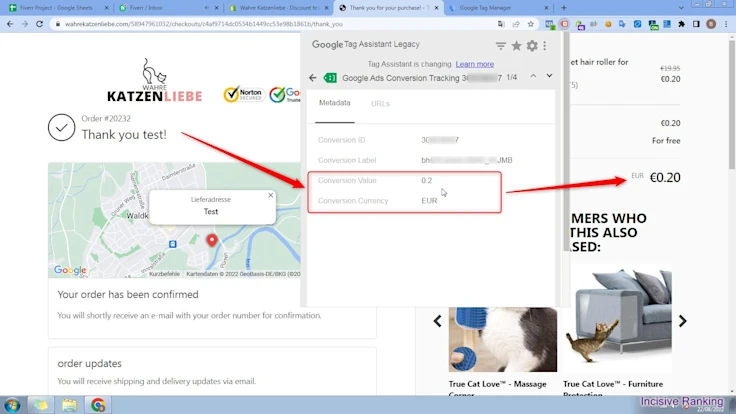Open a new browser tab
The width and height of the screenshot is (736, 414).
[564, 8]
